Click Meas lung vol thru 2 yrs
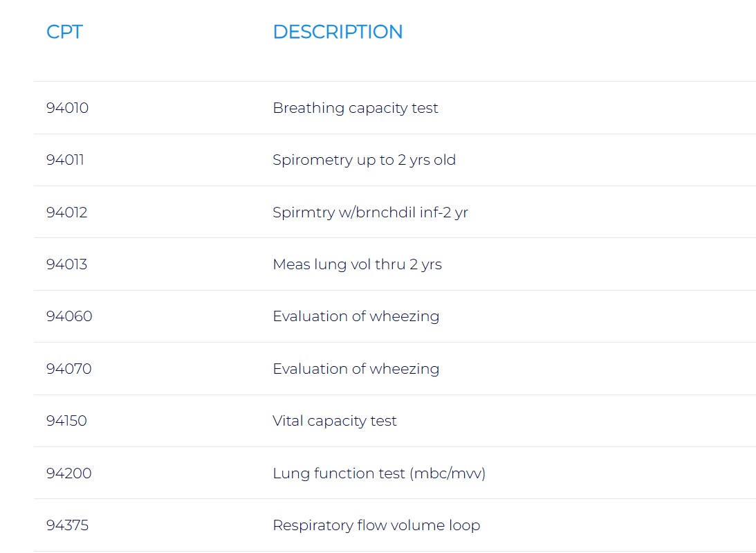The image size is (756, 553). coord(357,264)
